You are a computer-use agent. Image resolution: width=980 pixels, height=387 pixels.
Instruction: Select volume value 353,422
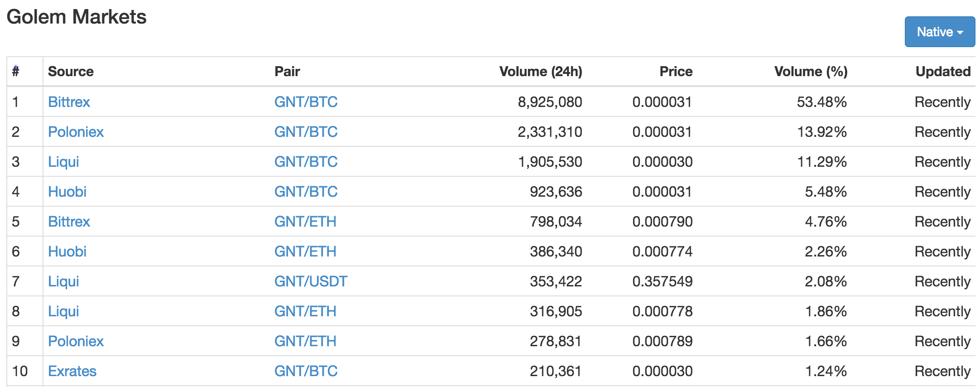[x=556, y=281]
